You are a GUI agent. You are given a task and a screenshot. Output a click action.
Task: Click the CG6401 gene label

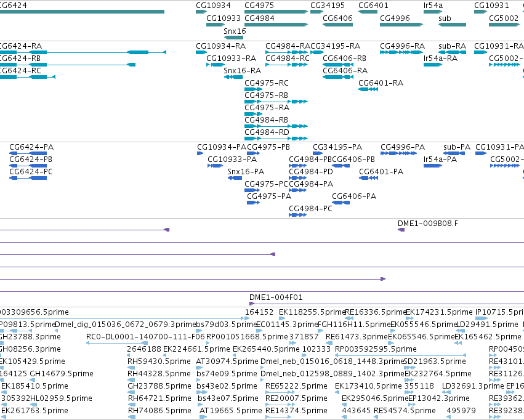(373, 6)
